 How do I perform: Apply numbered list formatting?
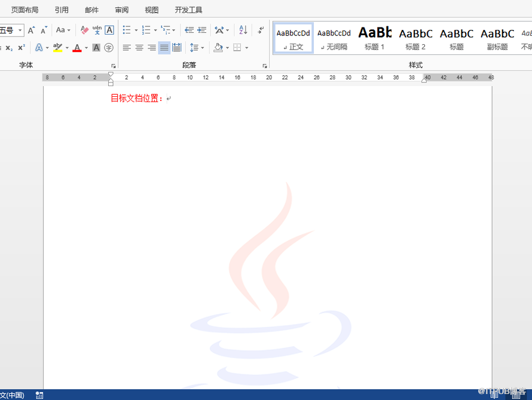[x=146, y=30]
